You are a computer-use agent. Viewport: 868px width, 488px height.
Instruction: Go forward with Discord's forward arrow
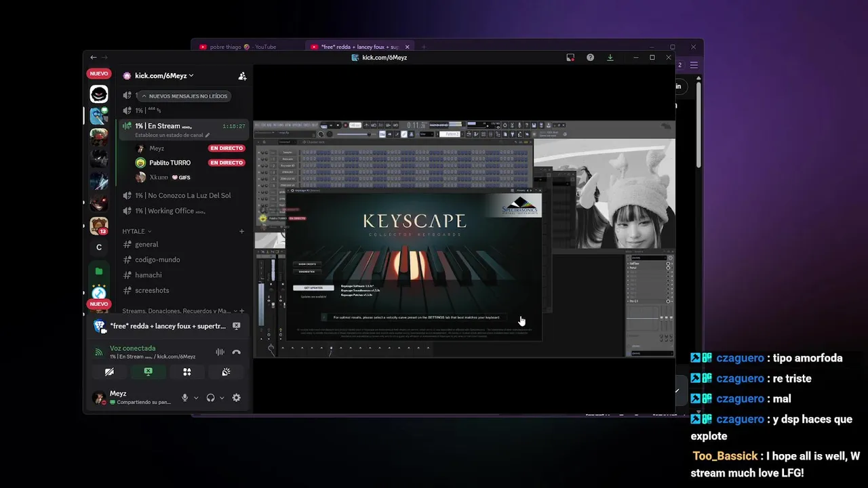point(104,58)
